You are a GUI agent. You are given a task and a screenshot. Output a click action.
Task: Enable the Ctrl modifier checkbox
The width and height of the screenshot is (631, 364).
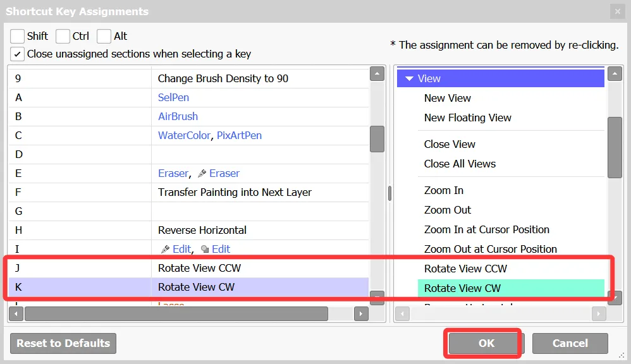point(63,36)
